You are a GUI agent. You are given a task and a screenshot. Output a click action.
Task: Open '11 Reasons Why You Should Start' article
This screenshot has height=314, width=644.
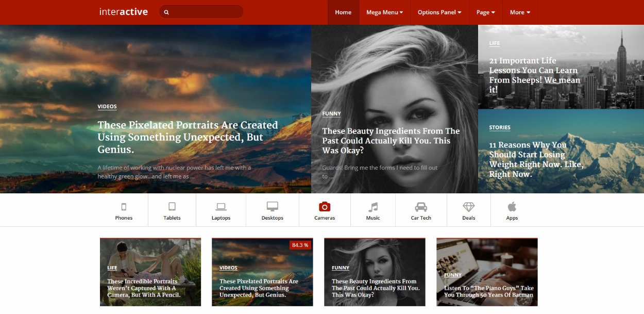click(536, 159)
